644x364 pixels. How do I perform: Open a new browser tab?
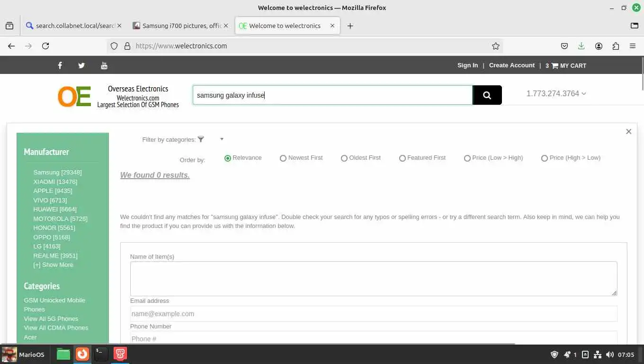pos(350,26)
